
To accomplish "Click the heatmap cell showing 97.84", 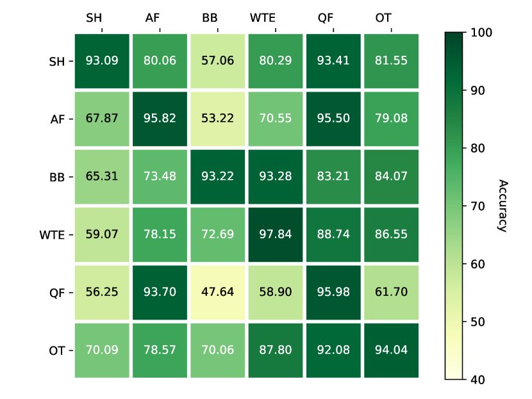I will 276,234.
